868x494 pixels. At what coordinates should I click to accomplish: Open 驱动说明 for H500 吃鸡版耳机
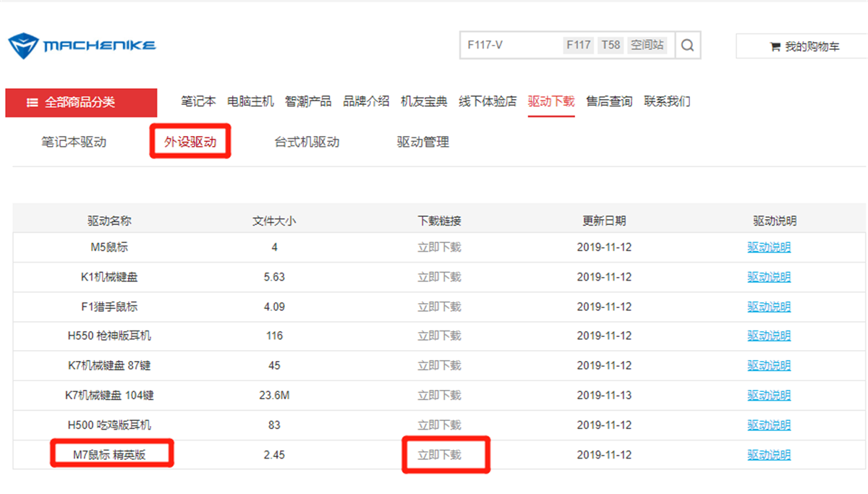769,425
